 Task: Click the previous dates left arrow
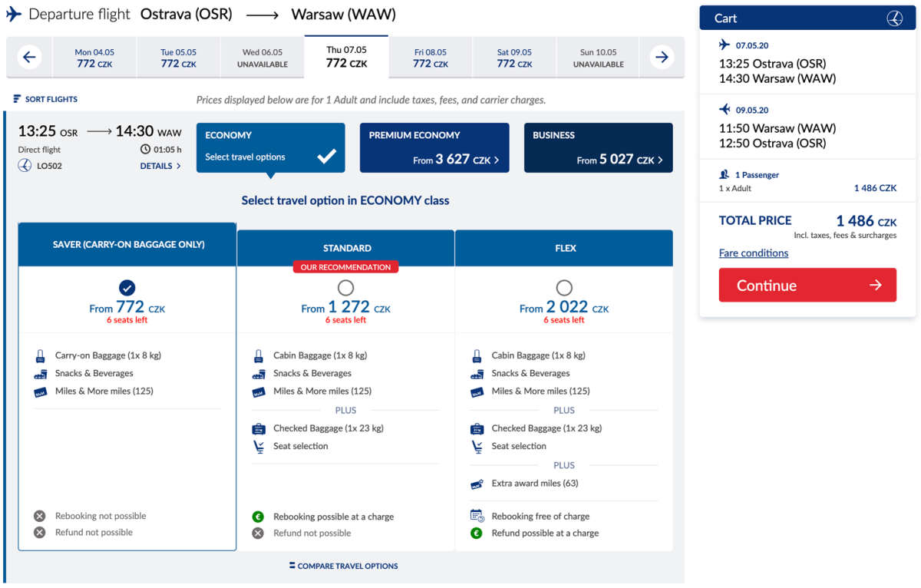[29, 58]
